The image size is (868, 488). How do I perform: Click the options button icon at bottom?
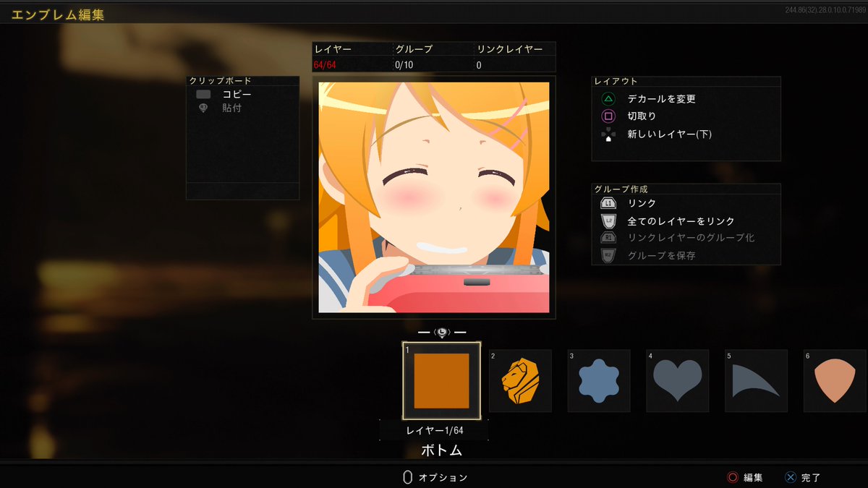coord(407,477)
